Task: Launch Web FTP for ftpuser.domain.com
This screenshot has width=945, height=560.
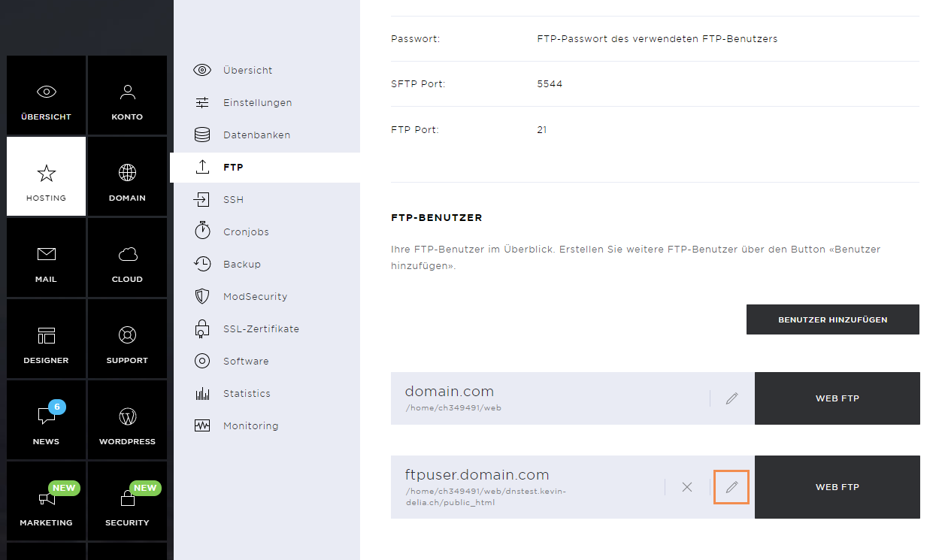Action: click(x=837, y=487)
